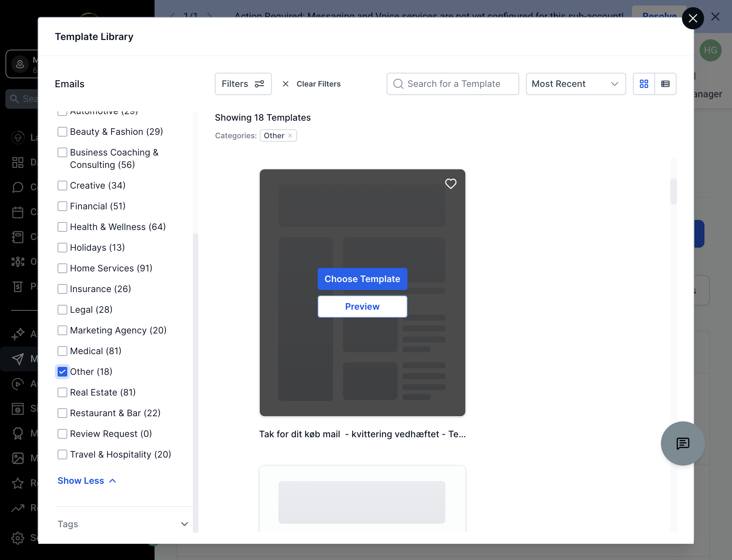Close the Template Library modal

pos(693,18)
